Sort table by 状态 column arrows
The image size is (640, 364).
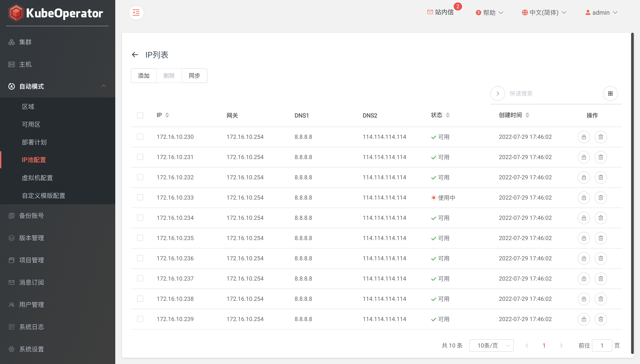tap(448, 115)
